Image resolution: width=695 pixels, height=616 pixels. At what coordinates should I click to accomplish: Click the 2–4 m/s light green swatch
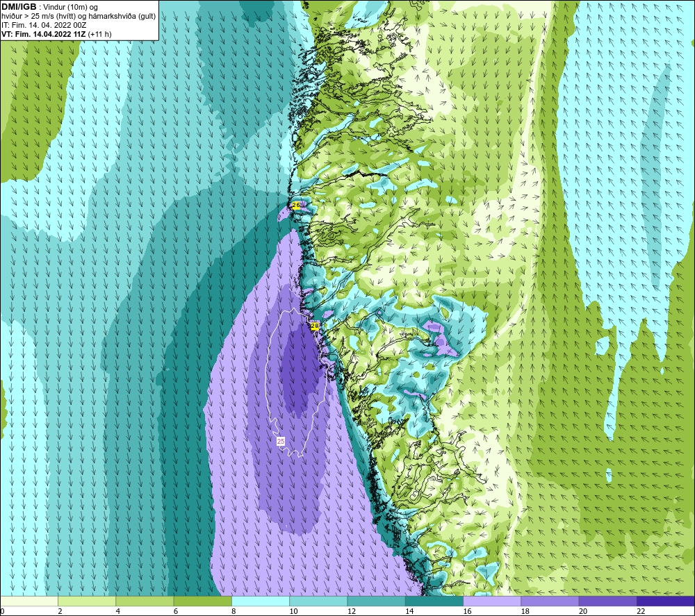pos(87,601)
